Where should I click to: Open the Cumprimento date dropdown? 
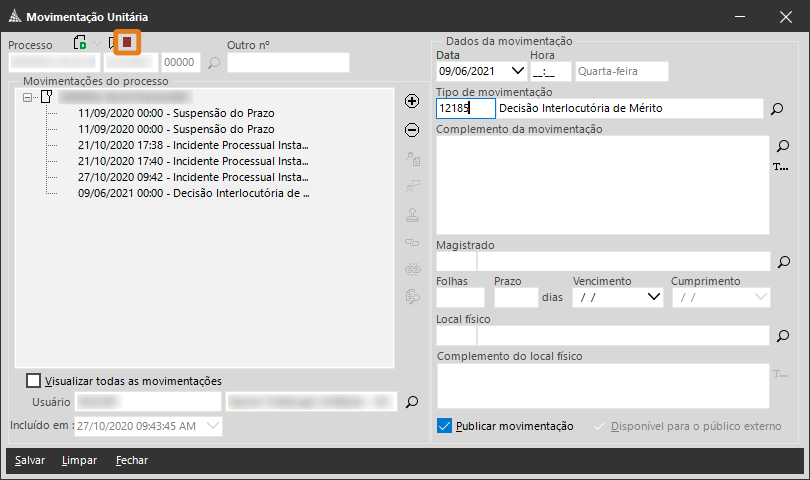point(760,297)
